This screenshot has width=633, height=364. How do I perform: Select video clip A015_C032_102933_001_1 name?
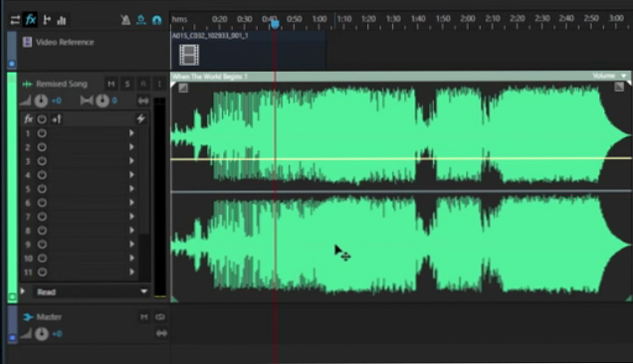[x=210, y=36]
